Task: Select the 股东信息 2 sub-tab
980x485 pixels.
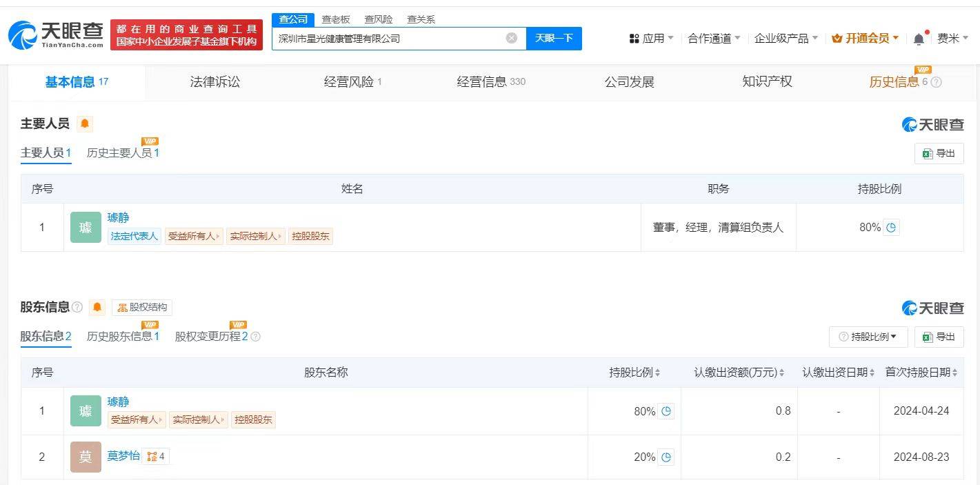Action: (x=46, y=337)
